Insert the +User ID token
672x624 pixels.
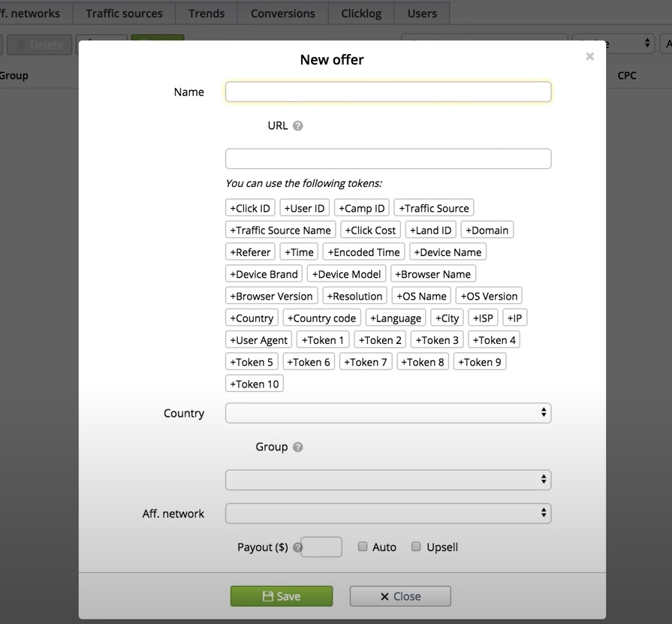click(x=304, y=208)
